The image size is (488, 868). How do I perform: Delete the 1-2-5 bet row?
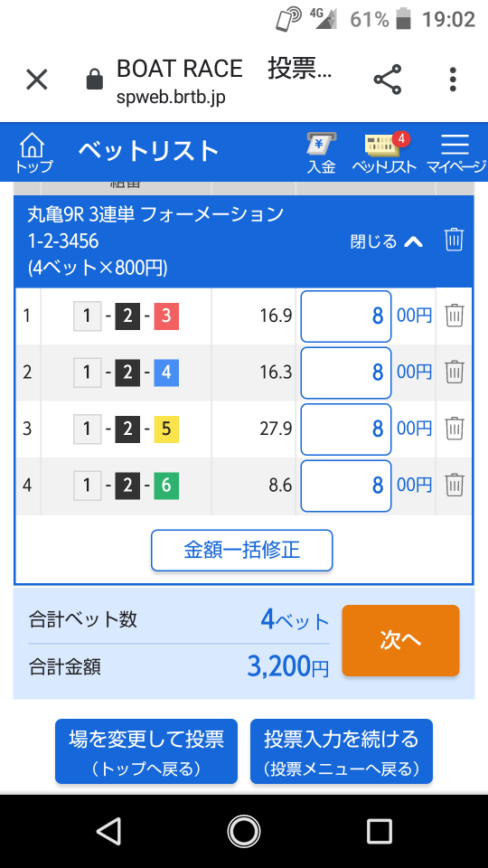coord(455,429)
